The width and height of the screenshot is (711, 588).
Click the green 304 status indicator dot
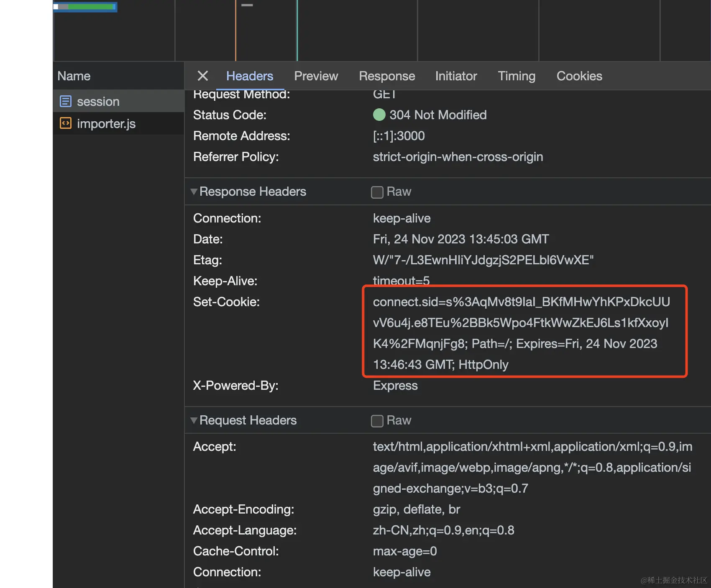click(379, 115)
